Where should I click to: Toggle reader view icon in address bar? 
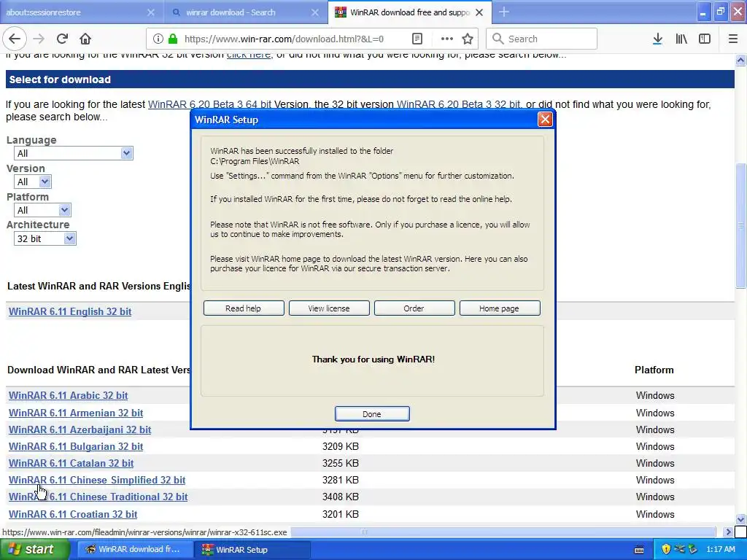417,39
